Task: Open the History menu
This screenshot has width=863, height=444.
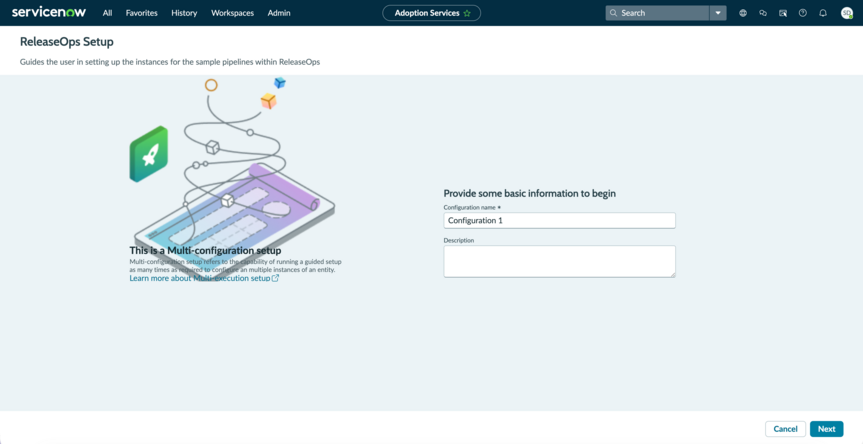Action: pyautogui.click(x=184, y=13)
